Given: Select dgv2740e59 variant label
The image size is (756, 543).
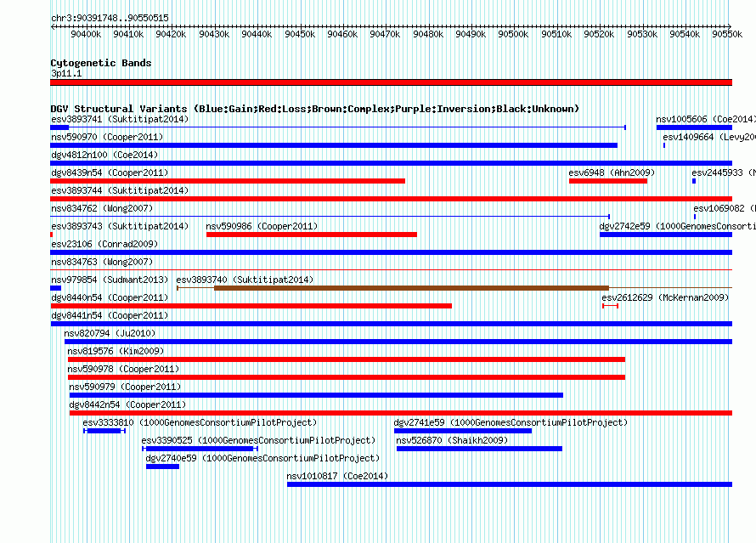Looking at the screenshot, I should pos(262,458).
